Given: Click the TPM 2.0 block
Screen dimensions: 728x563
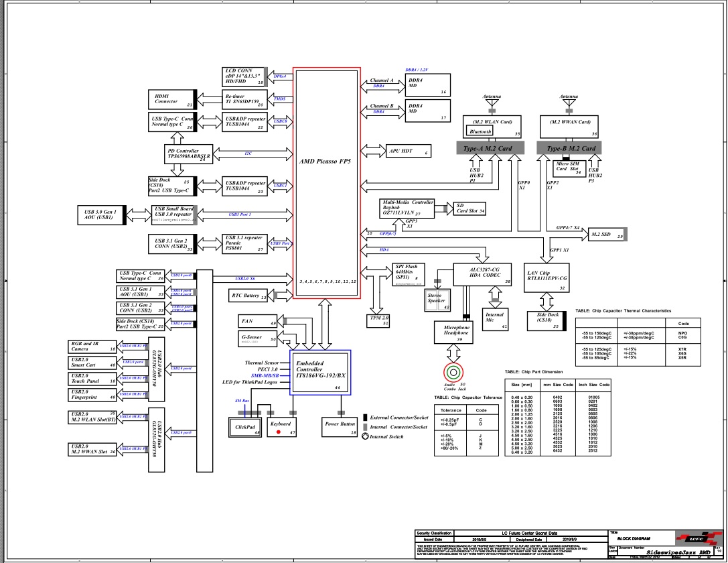Looking at the screenshot, I should (379, 319).
